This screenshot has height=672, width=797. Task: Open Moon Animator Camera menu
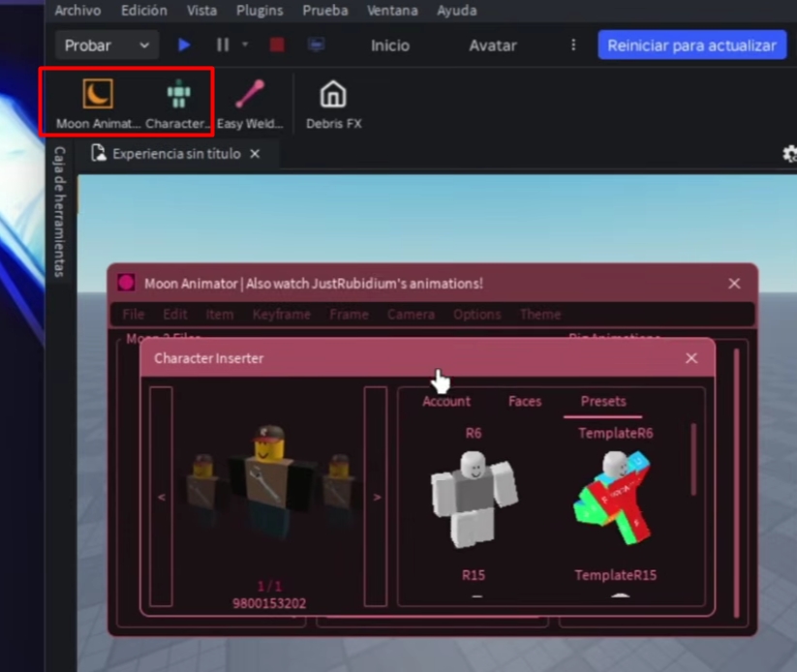tap(411, 314)
